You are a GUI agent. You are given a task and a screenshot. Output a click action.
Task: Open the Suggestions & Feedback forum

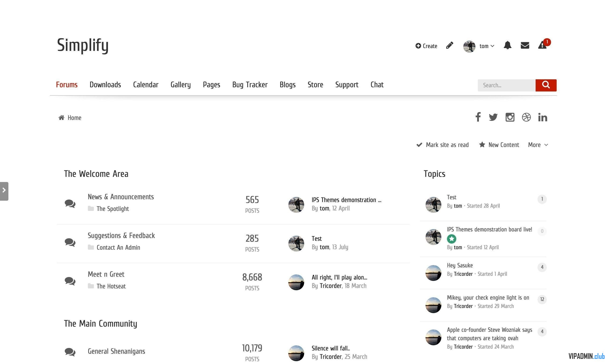[x=121, y=235]
